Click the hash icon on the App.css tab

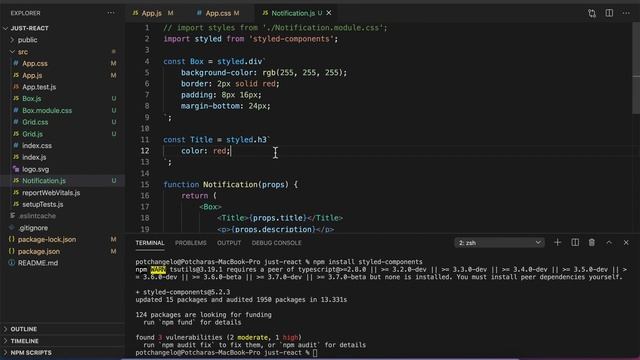[x=199, y=13]
